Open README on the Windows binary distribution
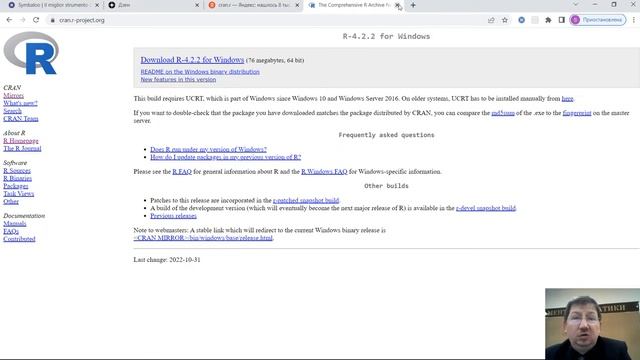Image resolution: width=640 pixels, height=360 pixels. [200, 72]
